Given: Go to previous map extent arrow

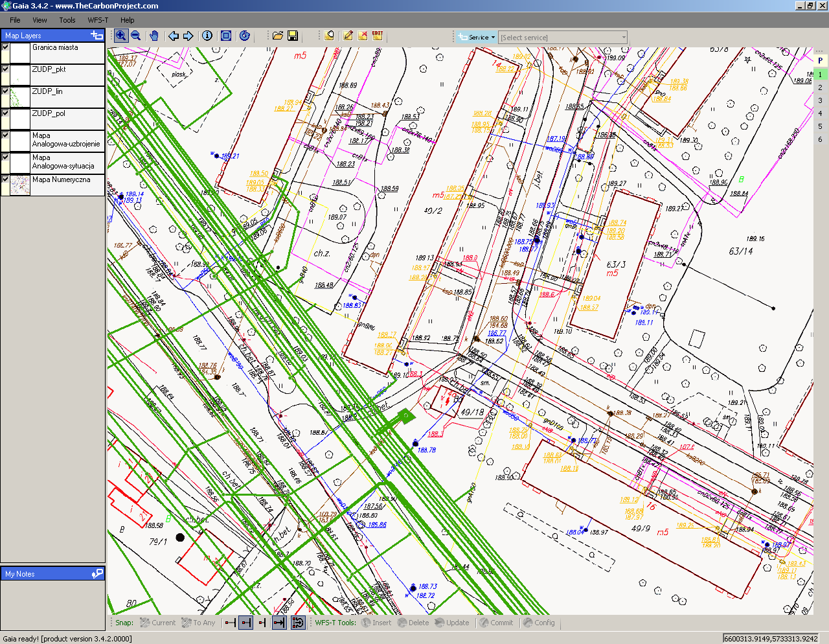Looking at the screenshot, I should (x=174, y=36).
